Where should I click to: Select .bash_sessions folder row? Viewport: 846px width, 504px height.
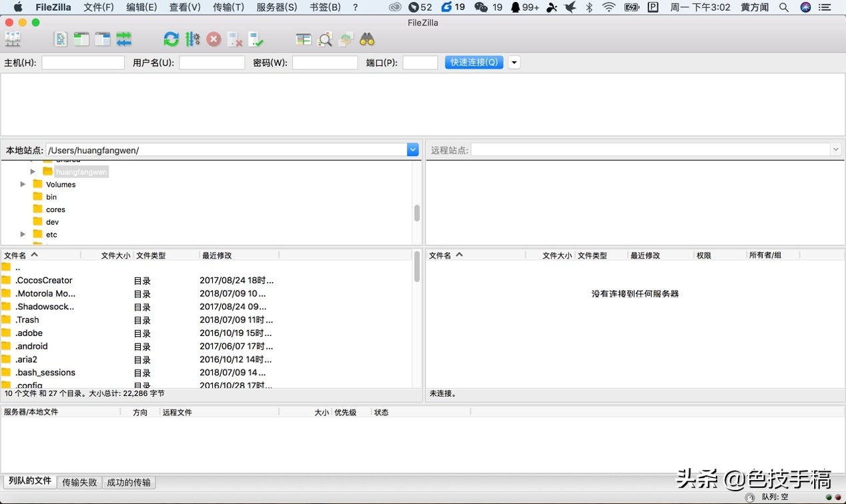[x=206, y=373]
